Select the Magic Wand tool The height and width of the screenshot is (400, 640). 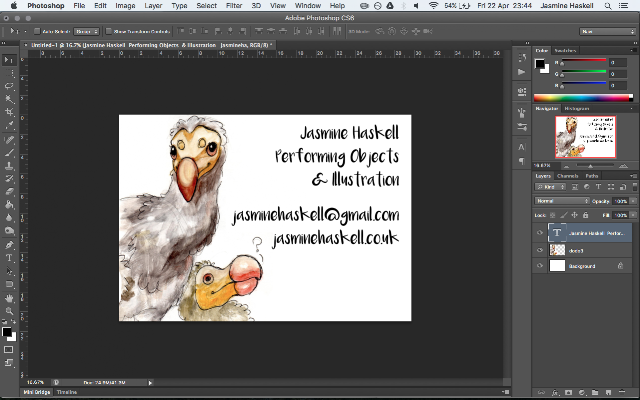[9, 99]
